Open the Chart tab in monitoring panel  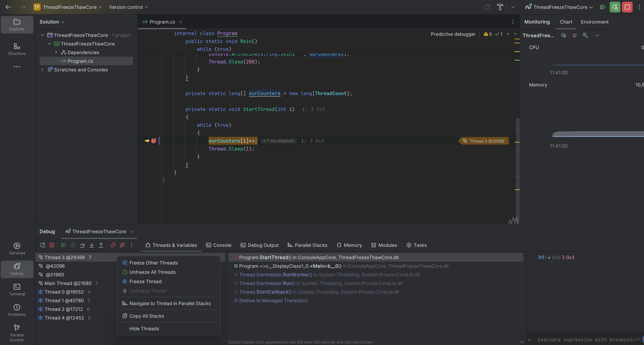pyautogui.click(x=566, y=22)
